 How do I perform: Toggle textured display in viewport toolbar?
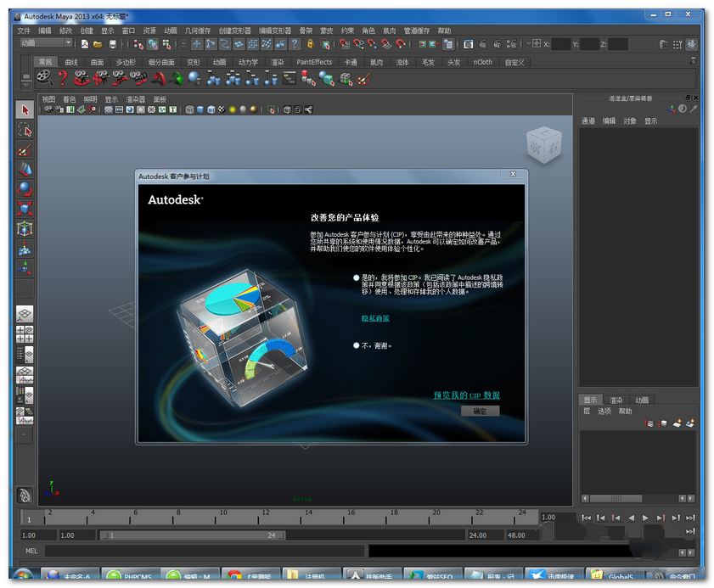[x=222, y=109]
